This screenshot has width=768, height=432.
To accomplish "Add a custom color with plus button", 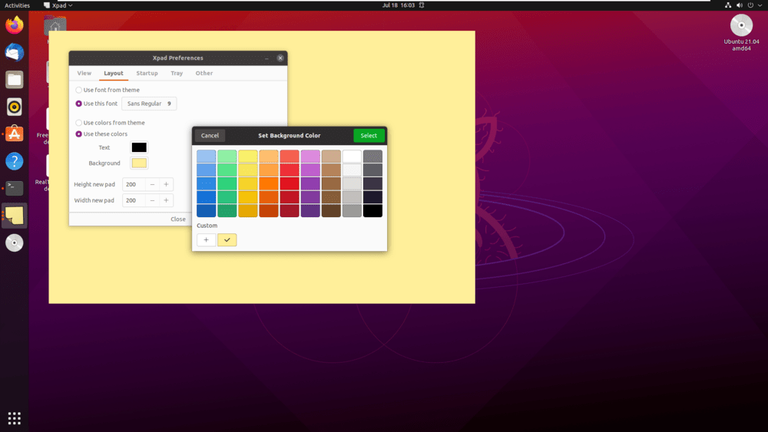I will pyautogui.click(x=206, y=240).
